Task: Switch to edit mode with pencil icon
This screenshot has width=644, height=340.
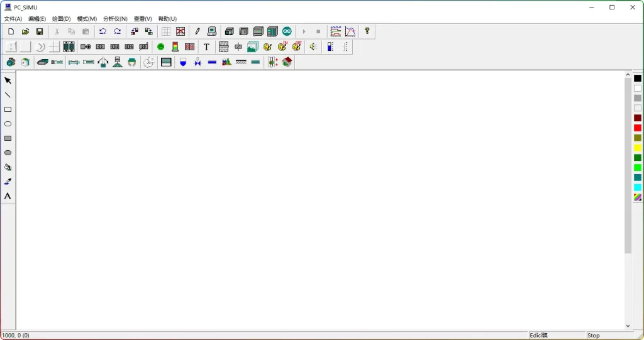Action: 197,31
